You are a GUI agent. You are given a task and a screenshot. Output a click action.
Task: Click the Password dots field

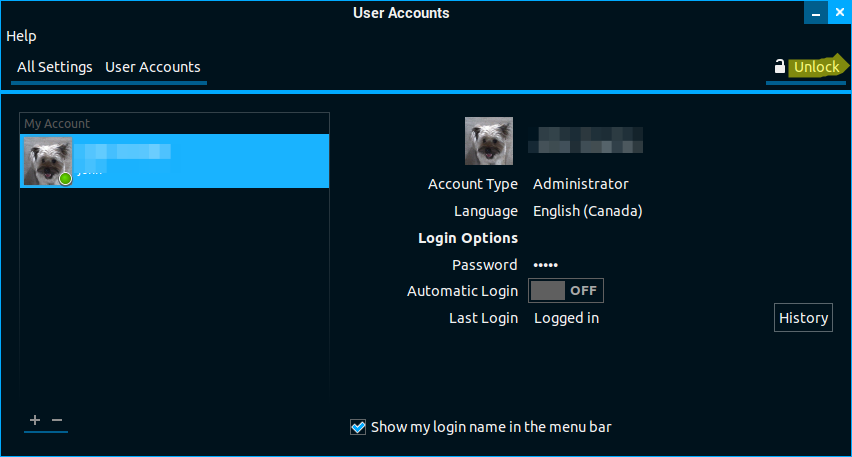click(x=545, y=265)
